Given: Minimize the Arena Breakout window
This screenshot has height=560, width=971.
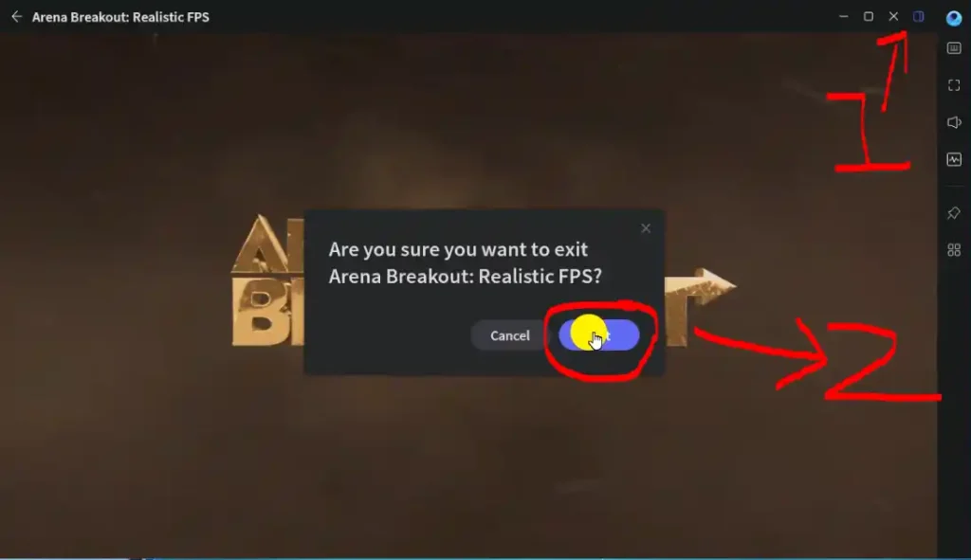Looking at the screenshot, I should pyautogui.click(x=843, y=17).
